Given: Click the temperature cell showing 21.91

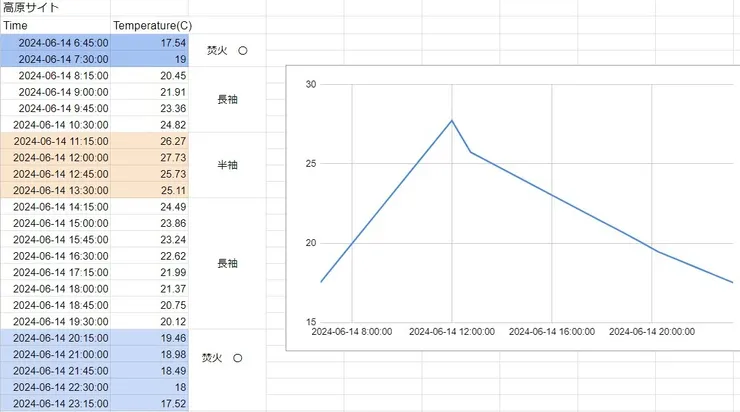Looking at the screenshot, I should [149, 91].
